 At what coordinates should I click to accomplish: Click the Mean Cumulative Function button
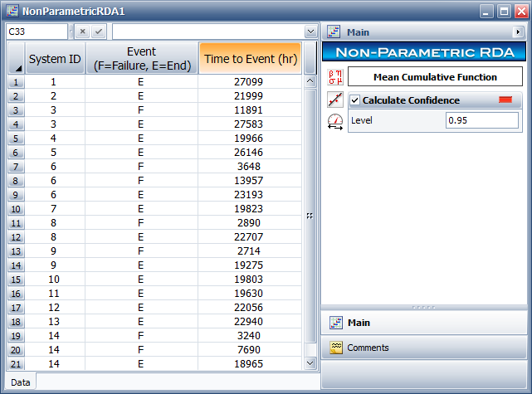[434, 77]
